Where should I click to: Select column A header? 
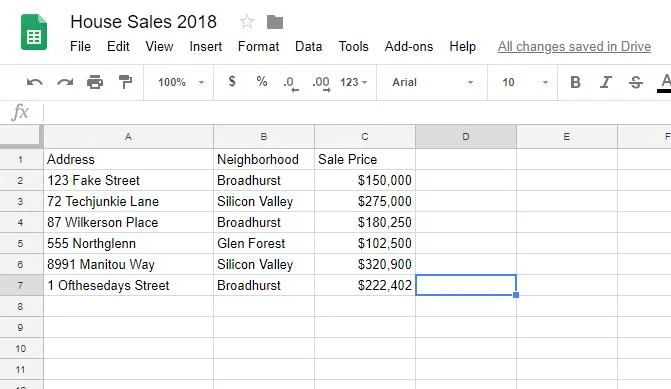point(128,137)
